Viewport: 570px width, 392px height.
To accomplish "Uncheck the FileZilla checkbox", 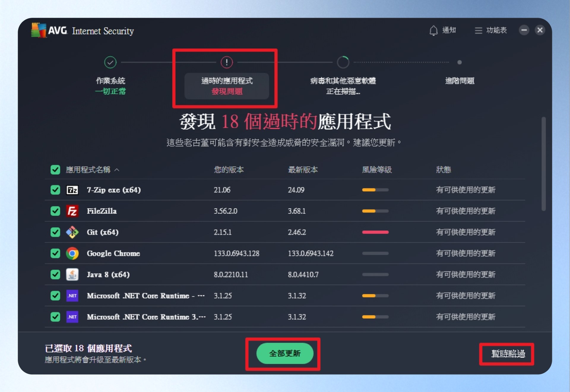I will click(x=55, y=211).
